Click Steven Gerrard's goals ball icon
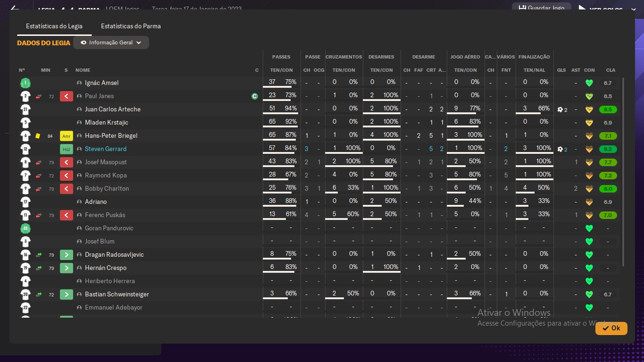644x362 pixels. (560, 149)
